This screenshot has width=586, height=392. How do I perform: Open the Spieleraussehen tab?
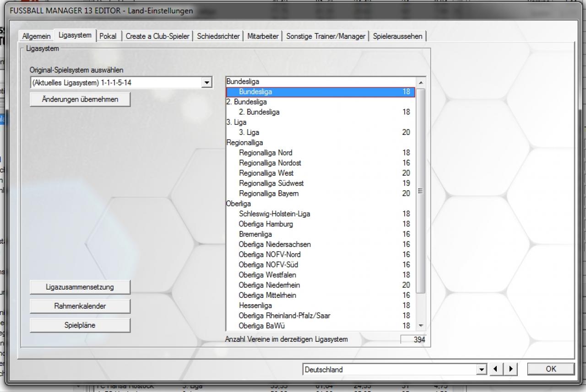point(398,36)
